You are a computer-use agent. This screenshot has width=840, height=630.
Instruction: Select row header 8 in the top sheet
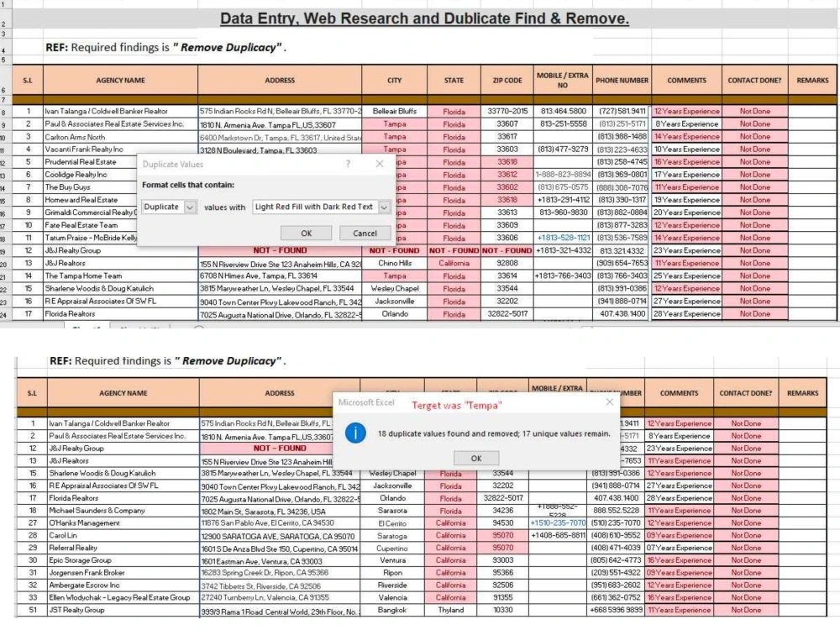3,113
